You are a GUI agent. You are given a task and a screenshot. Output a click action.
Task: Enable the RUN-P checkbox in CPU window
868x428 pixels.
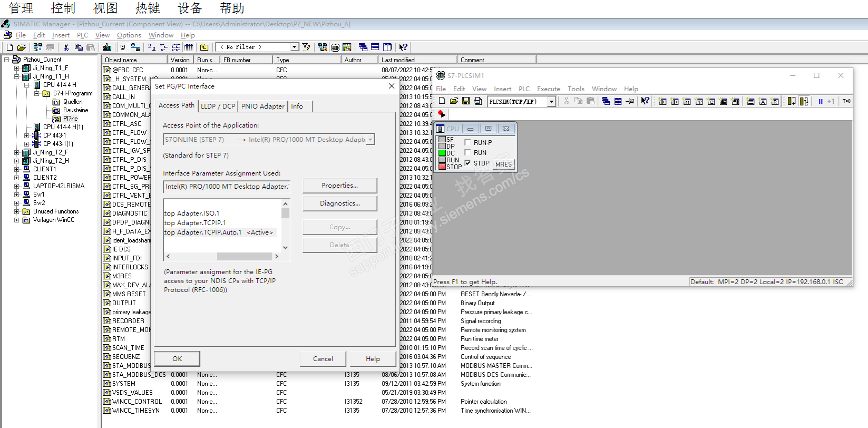click(x=467, y=142)
